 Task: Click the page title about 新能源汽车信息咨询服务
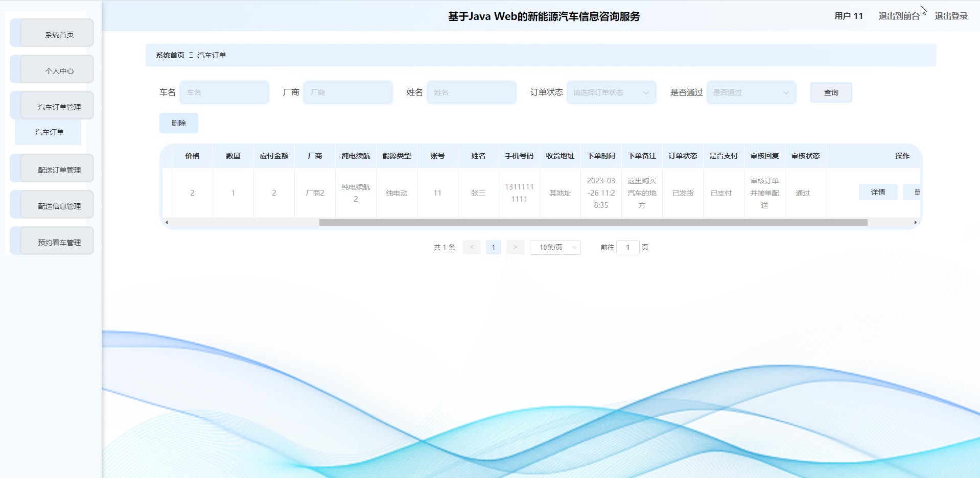[x=544, y=16]
